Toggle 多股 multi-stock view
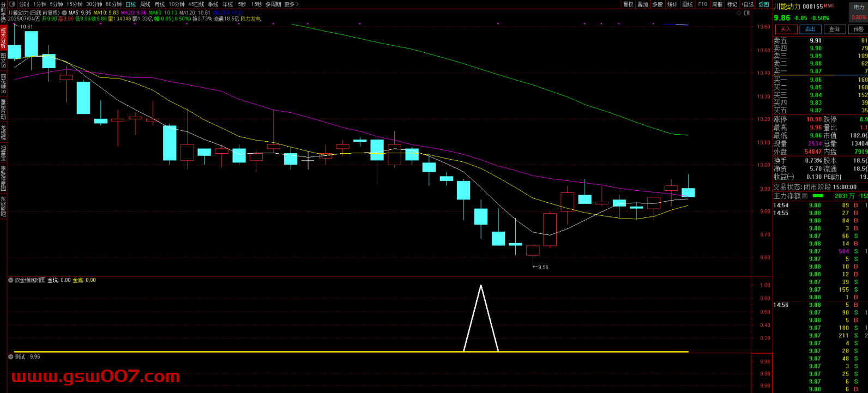 tap(658, 4)
